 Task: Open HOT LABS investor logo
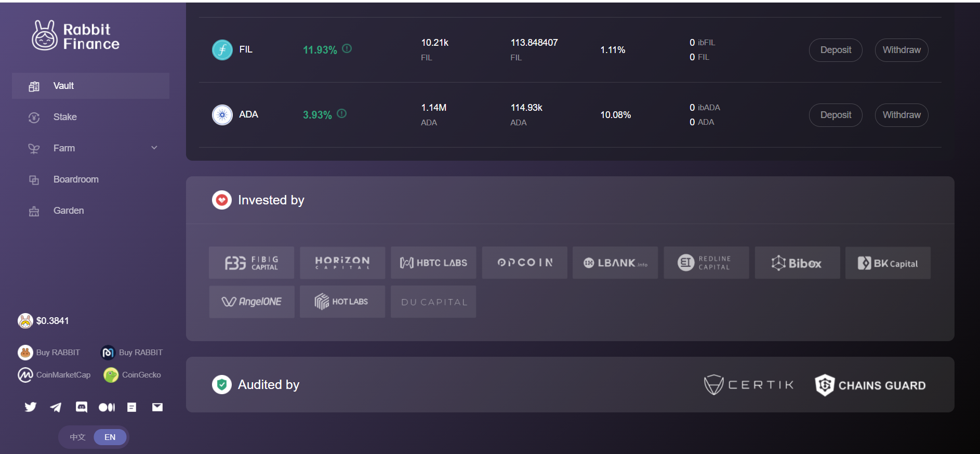point(342,302)
